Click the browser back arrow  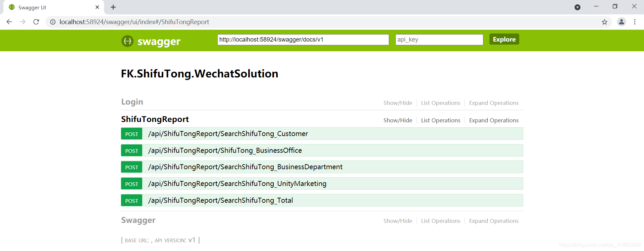(x=9, y=22)
